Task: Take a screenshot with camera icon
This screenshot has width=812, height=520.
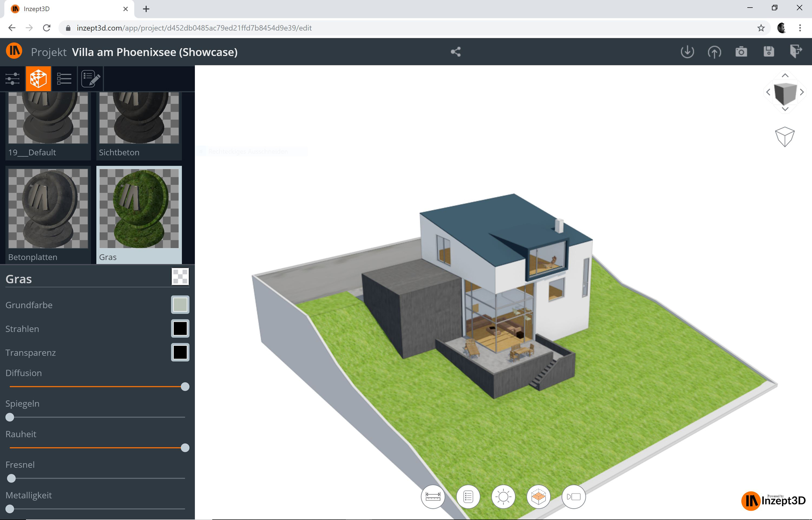Action: tap(741, 52)
